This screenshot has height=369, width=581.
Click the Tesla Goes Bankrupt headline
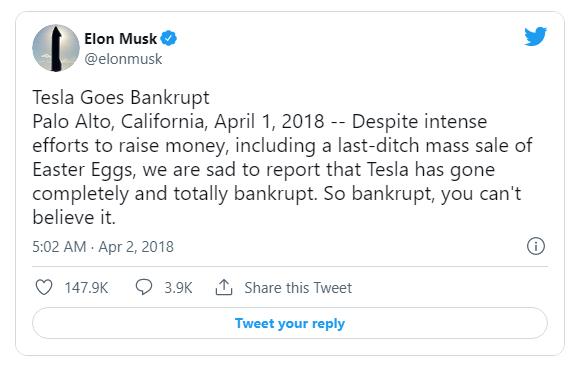[x=121, y=98]
